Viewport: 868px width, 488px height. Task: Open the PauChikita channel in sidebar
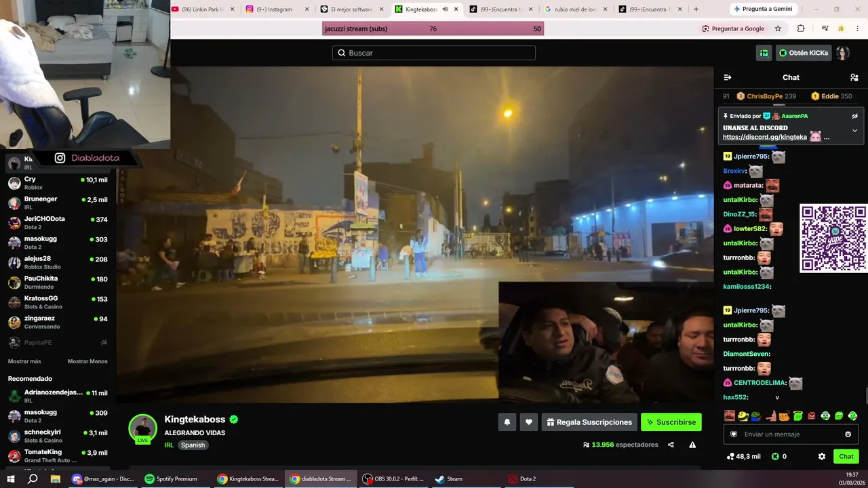[x=58, y=282]
